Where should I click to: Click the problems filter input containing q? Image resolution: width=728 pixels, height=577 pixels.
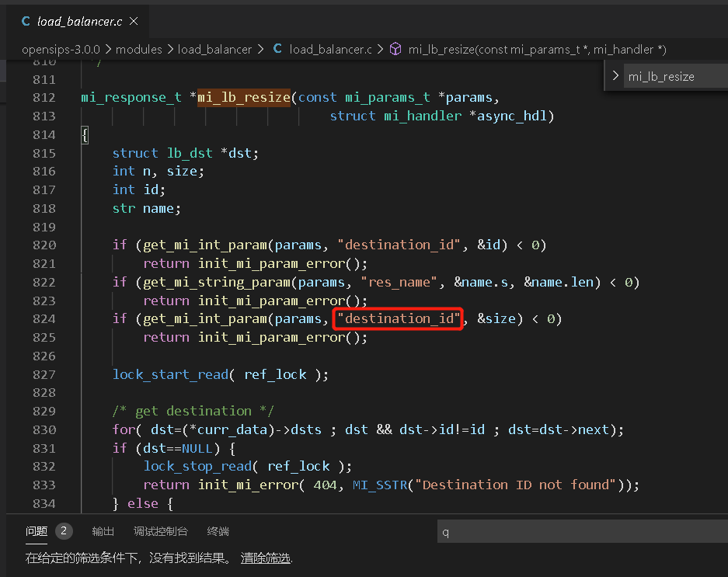tap(579, 531)
